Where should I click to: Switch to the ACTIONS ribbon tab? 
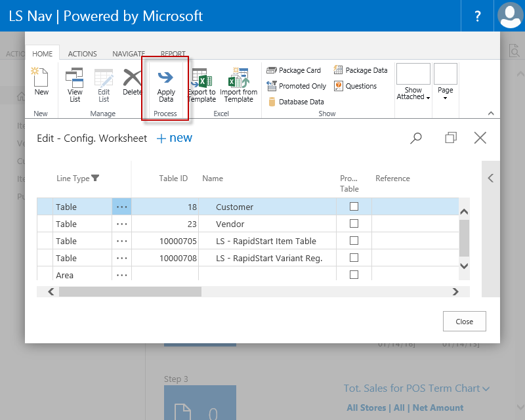coord(82,54)
